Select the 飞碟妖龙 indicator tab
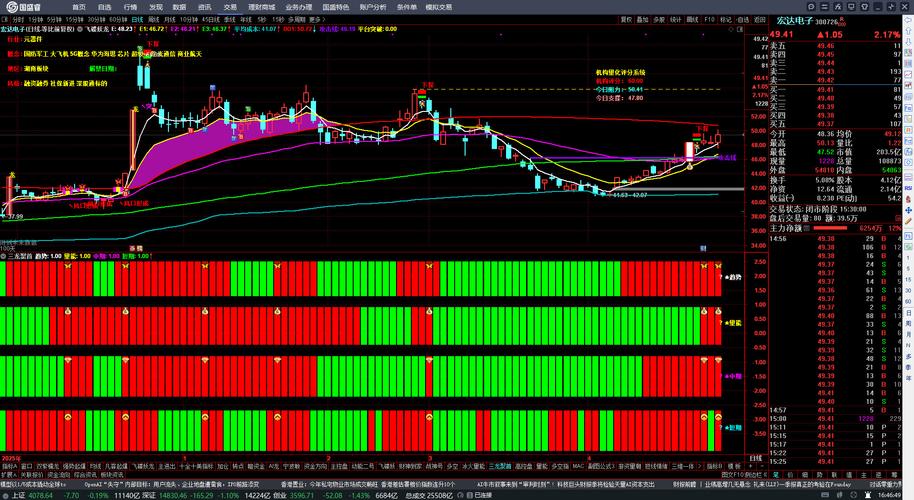 tap(143, 466)
